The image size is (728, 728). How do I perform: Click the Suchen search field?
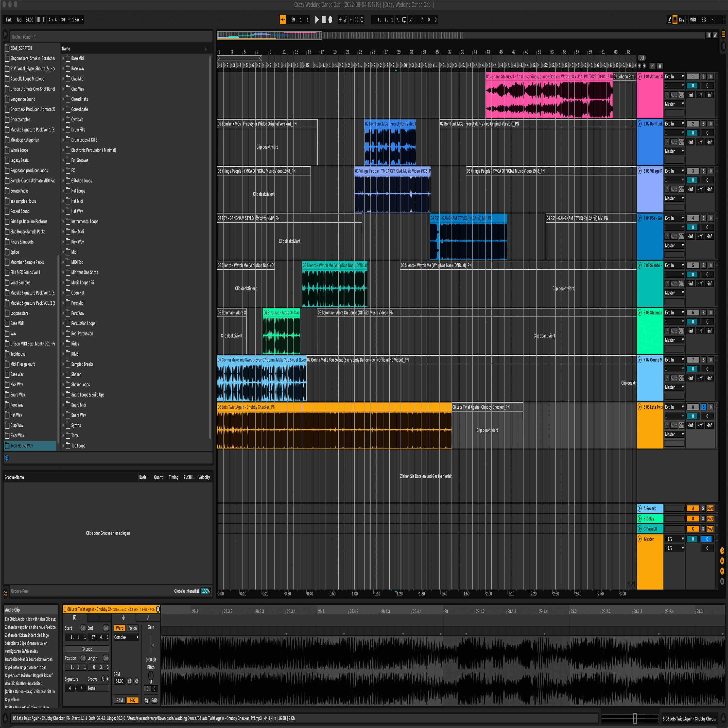111,36
